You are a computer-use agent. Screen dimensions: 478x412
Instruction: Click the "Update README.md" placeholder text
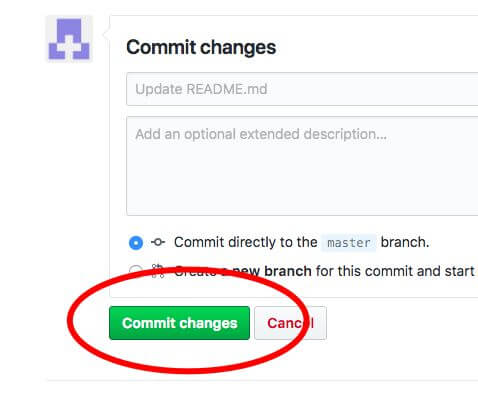pyautogui.click(x=201, y=89)
